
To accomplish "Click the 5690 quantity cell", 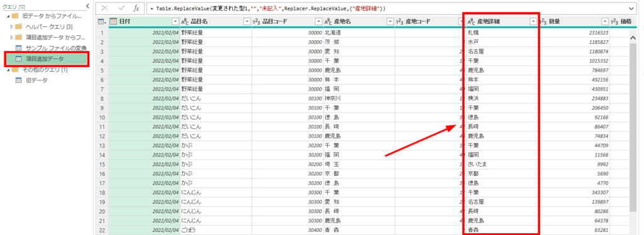I will click(574, 173).
